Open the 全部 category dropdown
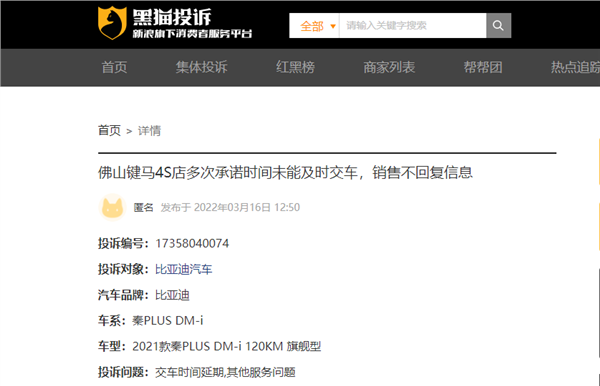Screen dimensions: 600x386 (314, 26)
